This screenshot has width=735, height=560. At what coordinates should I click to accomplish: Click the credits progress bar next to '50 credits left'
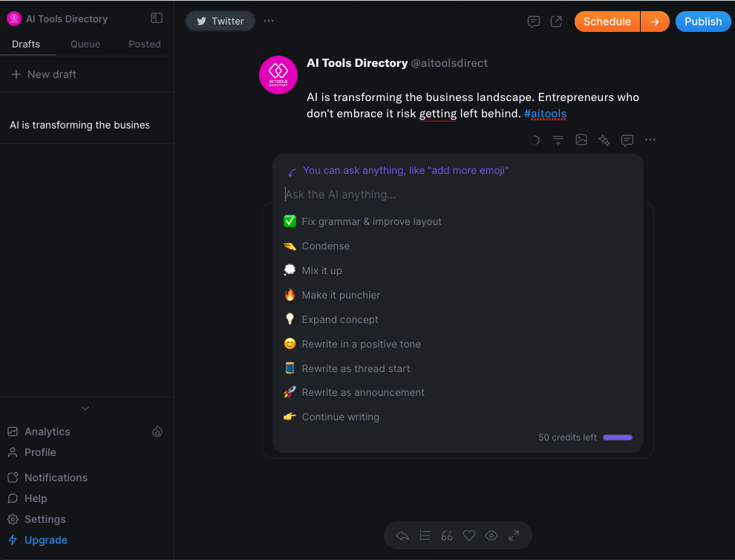point(617,437)
